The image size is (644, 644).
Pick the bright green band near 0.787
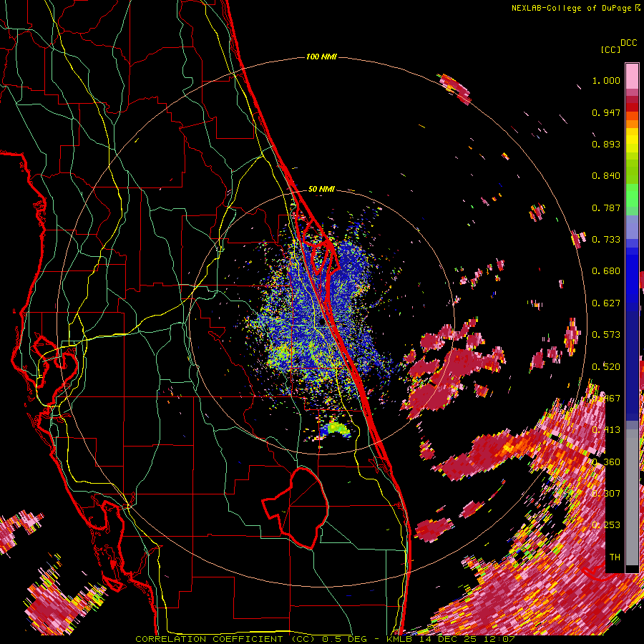tap(632, 197)
